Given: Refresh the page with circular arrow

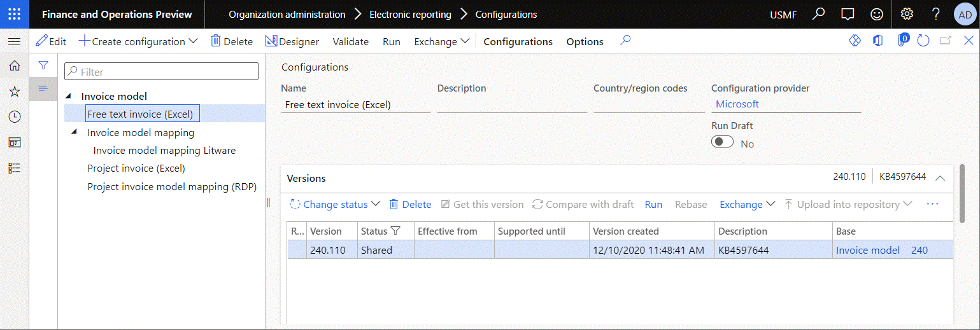Looking at the screenshot, I should (923, 41).
